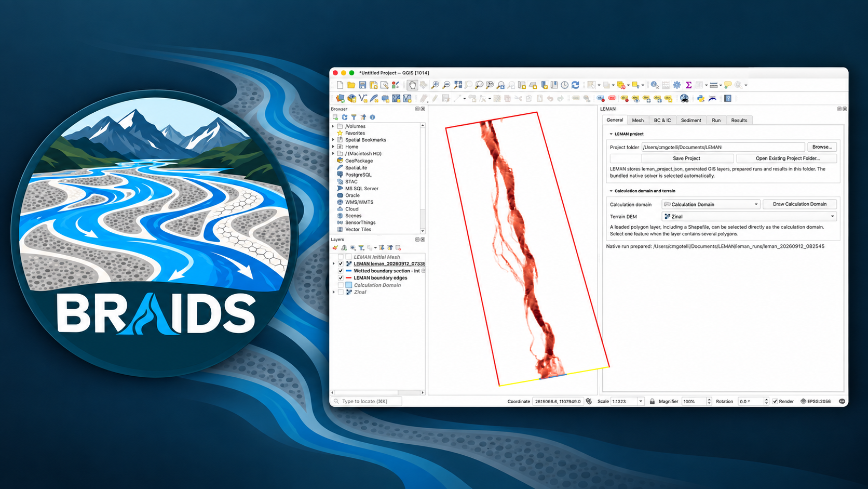Enable the LEMAN Initial Mesh layer checkbox
This screenshot has width=868, height=489.
[x=341, y=257]
